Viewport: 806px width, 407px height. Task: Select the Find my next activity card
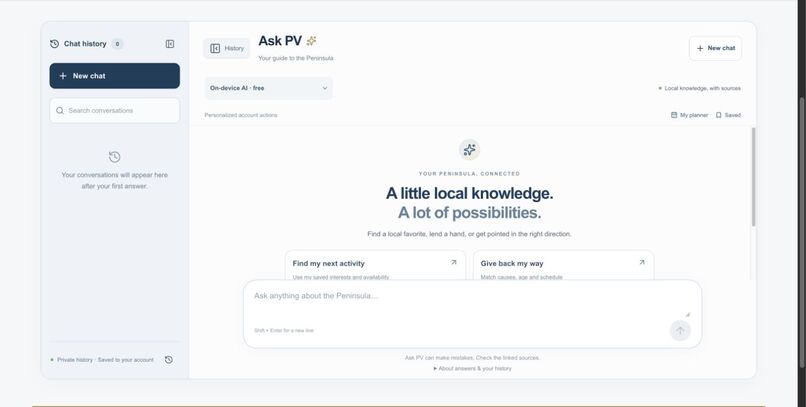pos(375,266)
